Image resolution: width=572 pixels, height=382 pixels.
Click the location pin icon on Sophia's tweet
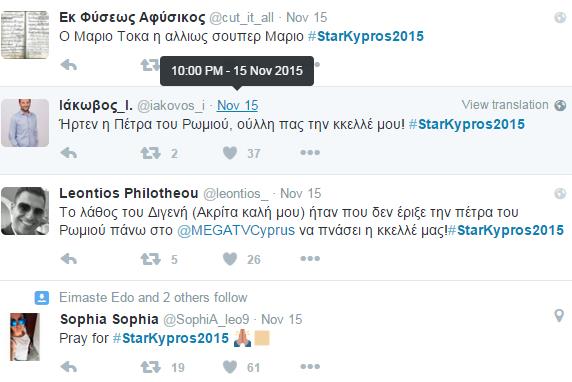coord(559,315)
